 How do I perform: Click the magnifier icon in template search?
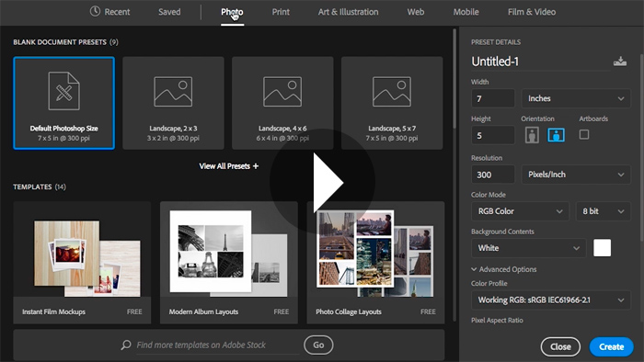(x=126, y=345)
